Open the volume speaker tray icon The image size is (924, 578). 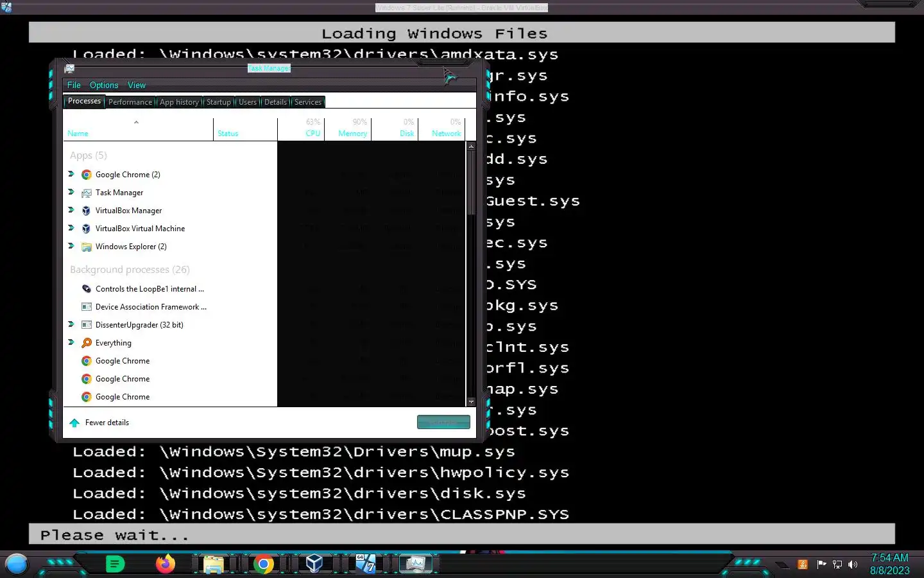click(853, 565)
